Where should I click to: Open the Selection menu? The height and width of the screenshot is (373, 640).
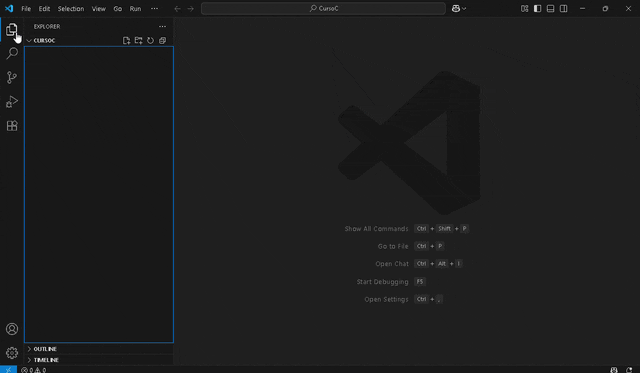pyautogui.click(x=71, y=9)
